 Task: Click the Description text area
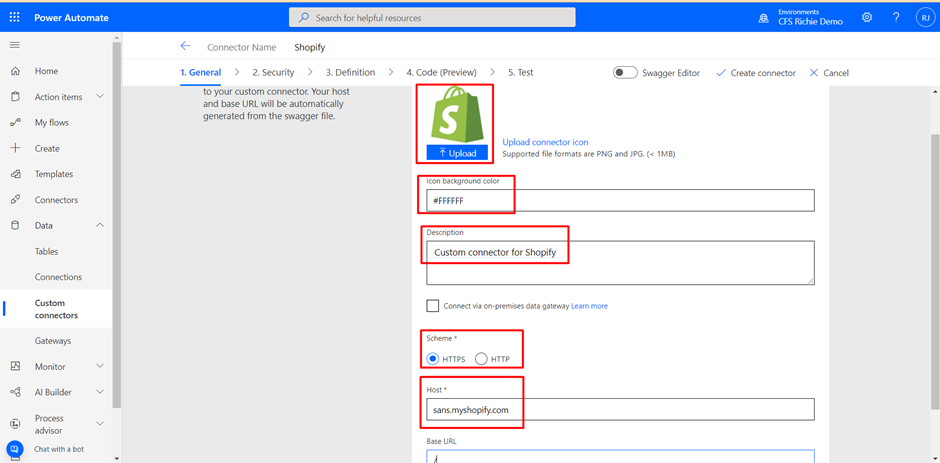pos(620,263)
